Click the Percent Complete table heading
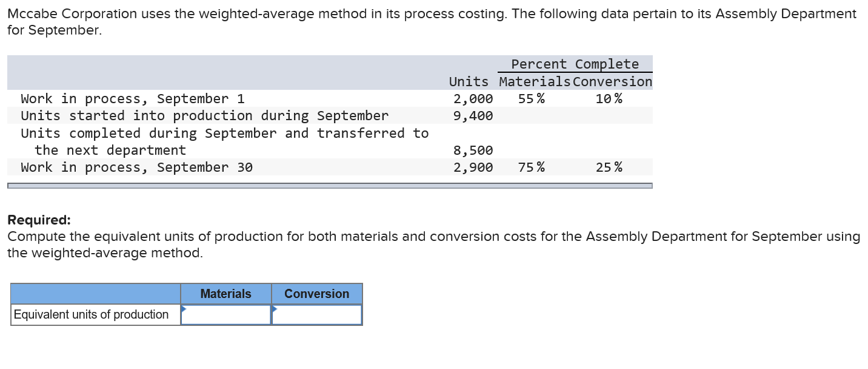 [x=575, y=64]
